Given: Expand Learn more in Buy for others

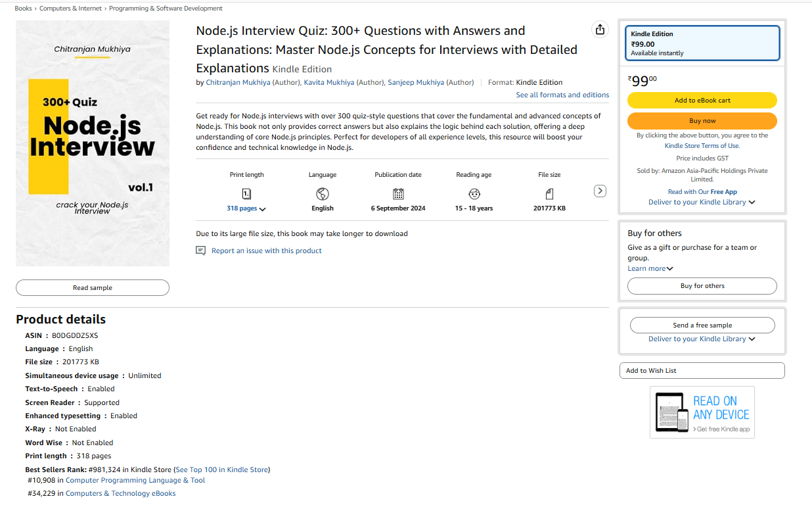Looking at the screenshot, I should tap(650, 268).
